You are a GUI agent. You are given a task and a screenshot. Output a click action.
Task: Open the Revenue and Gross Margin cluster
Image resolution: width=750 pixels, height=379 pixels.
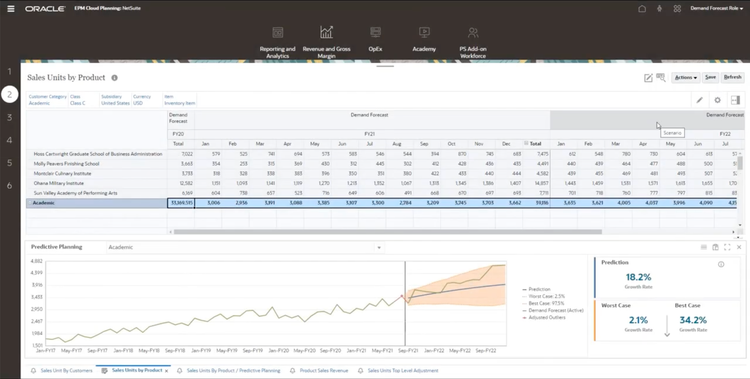pos(326,42)
